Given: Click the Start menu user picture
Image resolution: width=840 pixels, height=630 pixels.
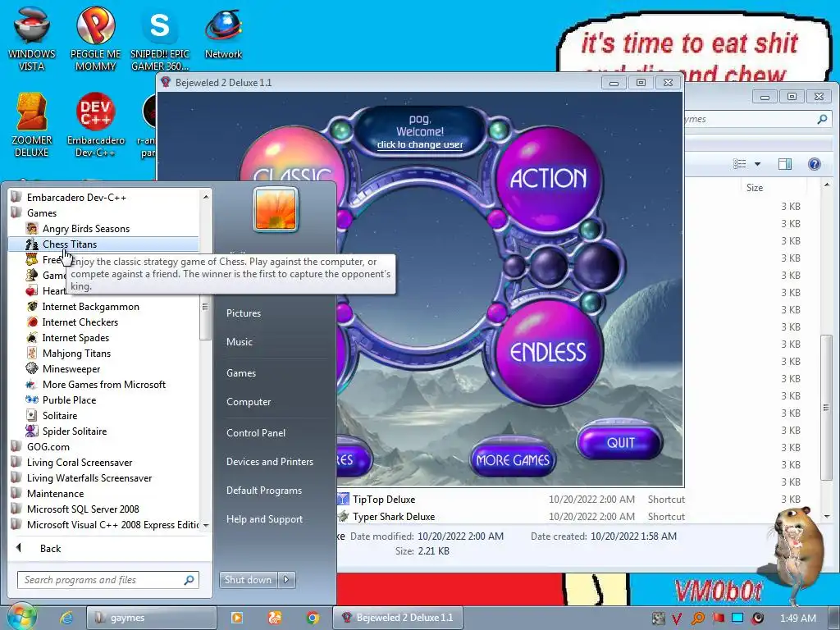Looking at the screenshot, I should click(276, 209).
